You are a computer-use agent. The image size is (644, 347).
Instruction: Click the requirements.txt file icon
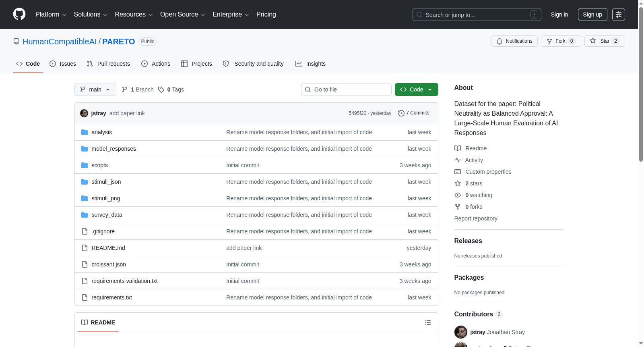(x=85, y=297)
